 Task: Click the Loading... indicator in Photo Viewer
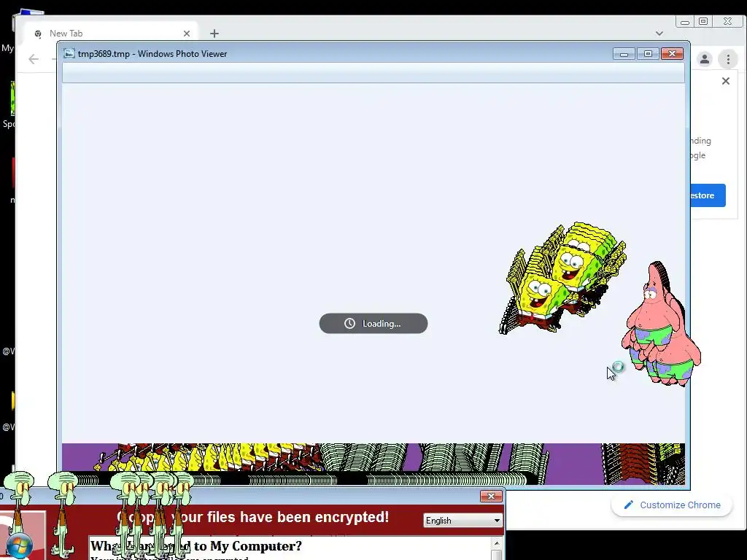point(373,323)
